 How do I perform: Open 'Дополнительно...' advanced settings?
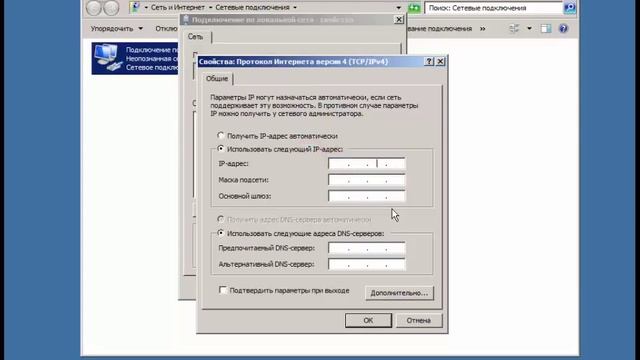399,293
